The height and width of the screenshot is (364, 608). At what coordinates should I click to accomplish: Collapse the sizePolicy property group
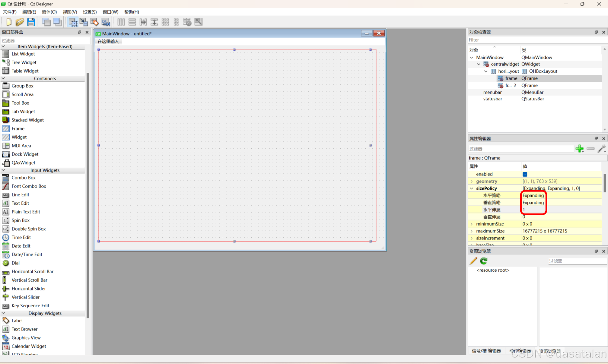point(472,188)
